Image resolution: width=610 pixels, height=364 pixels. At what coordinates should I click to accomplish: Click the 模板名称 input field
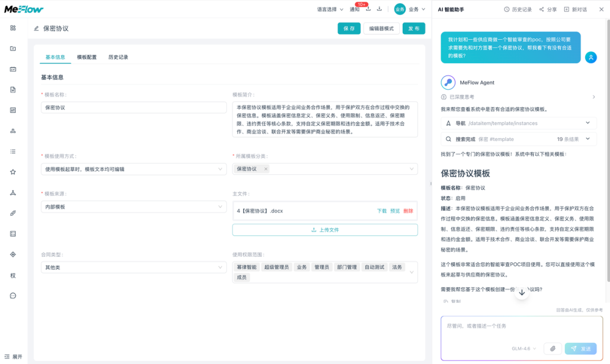tap(134, 107)
